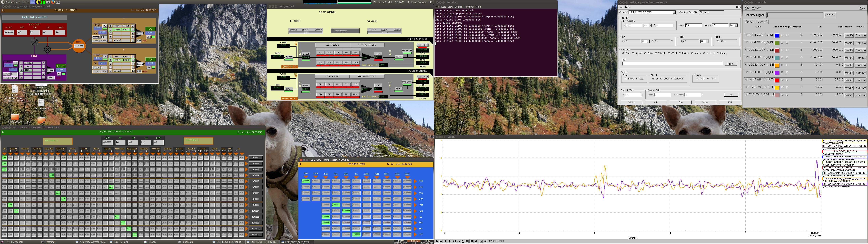Open the terminal launcher in top panel
868x244 pixels.
[58, 2]
